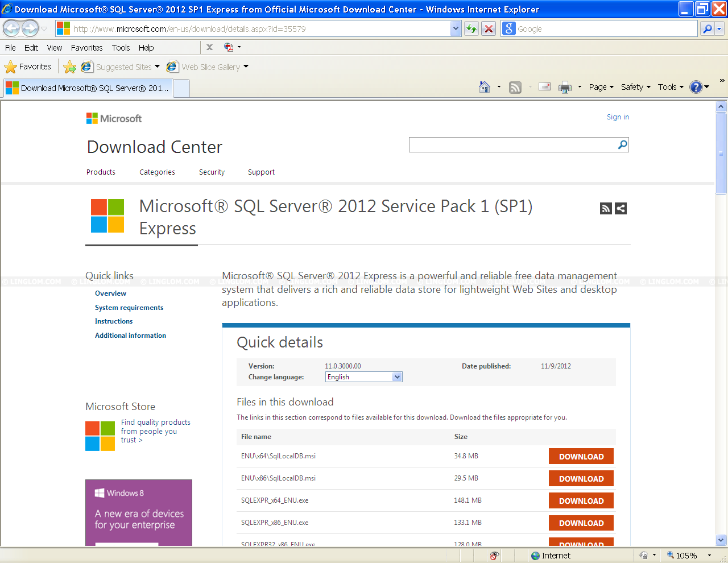Expand the Web Slice Gallery dropdown

coord(246,67)
